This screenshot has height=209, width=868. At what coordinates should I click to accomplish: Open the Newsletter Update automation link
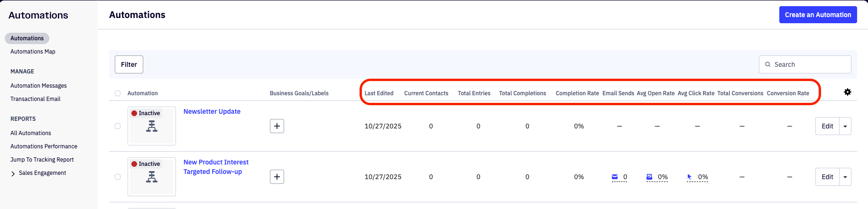(212, 111)
